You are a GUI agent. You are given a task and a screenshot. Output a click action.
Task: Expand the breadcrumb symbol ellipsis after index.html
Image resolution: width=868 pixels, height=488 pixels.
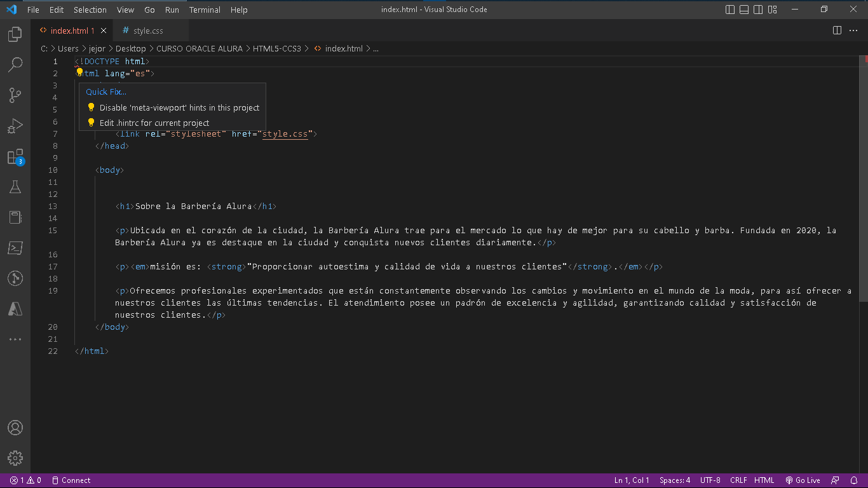click(376, 48)
